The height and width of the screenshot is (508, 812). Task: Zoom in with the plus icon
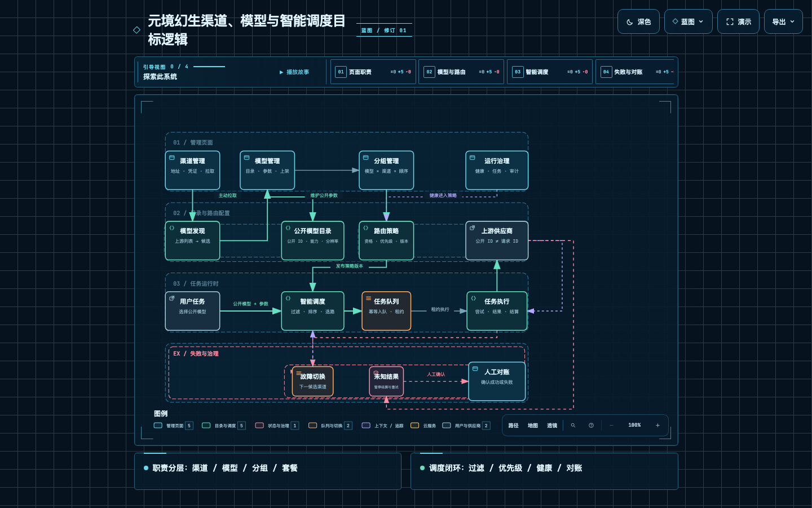657,426
